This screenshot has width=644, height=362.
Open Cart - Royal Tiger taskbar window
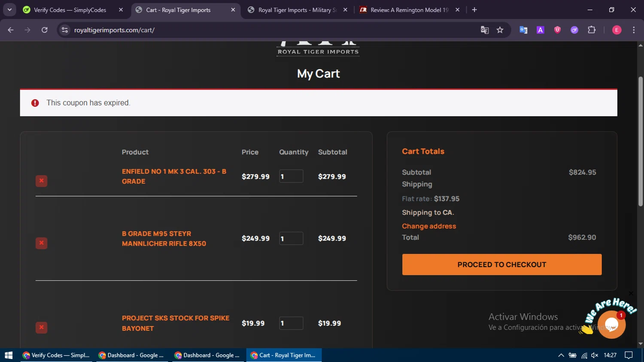click(x=284, y=355)
